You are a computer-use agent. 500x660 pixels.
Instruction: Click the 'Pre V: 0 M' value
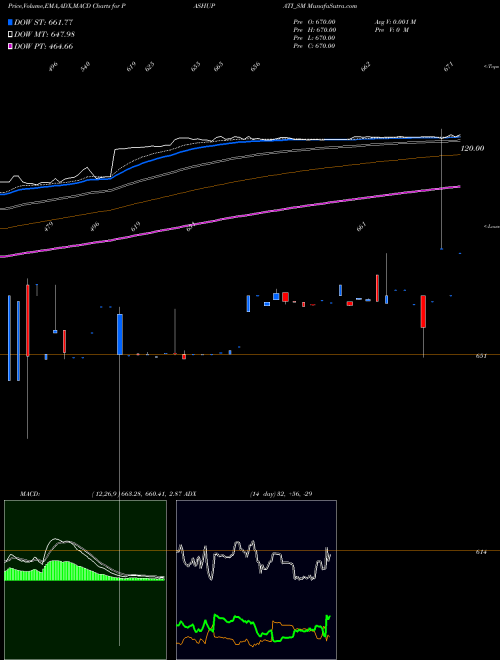pyautogui.click(x=391, y=30)
